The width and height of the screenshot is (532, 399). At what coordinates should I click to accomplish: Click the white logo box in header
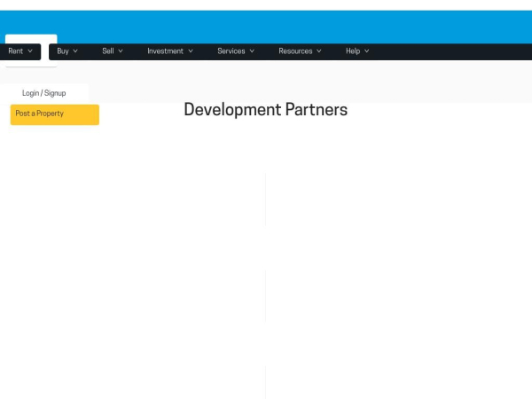point(31,39)
